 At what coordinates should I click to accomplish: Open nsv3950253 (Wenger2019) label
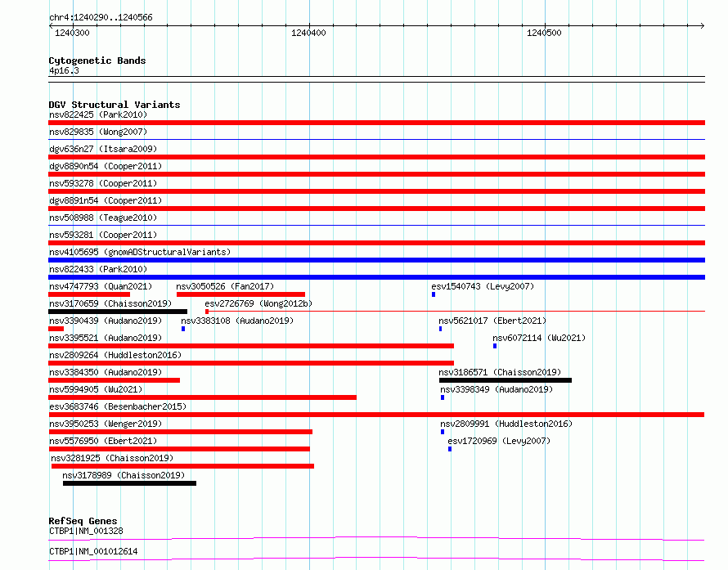point(106,424)
